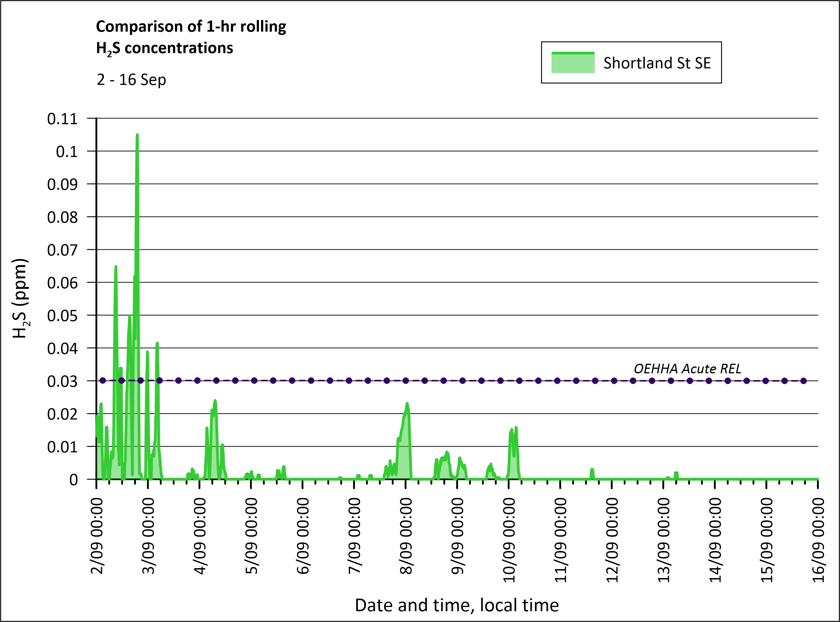
Task: Click the '2 - 16 Sep' subtitle text
Action: [x=131, y=80]
